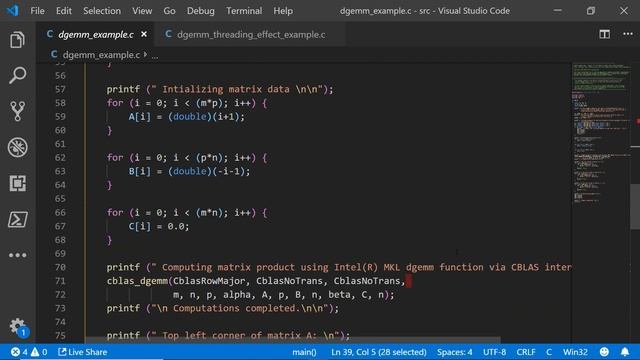Show additional views ellipsis in activity bar
The height and width of the screenshot is (360, 640).
[18, 255]
